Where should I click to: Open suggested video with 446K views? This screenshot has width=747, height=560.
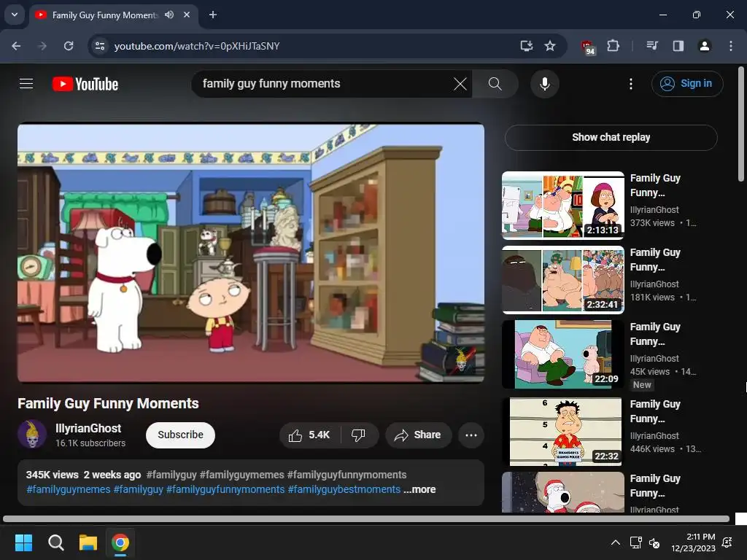pyautogui.click(x=656, y=411)
